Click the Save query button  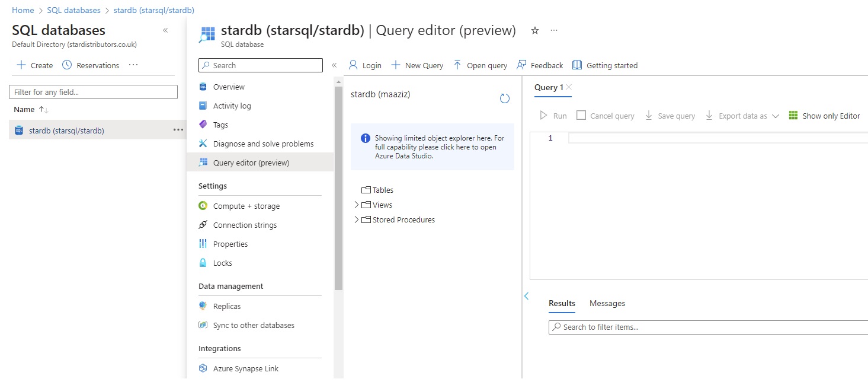click(670, 116)
